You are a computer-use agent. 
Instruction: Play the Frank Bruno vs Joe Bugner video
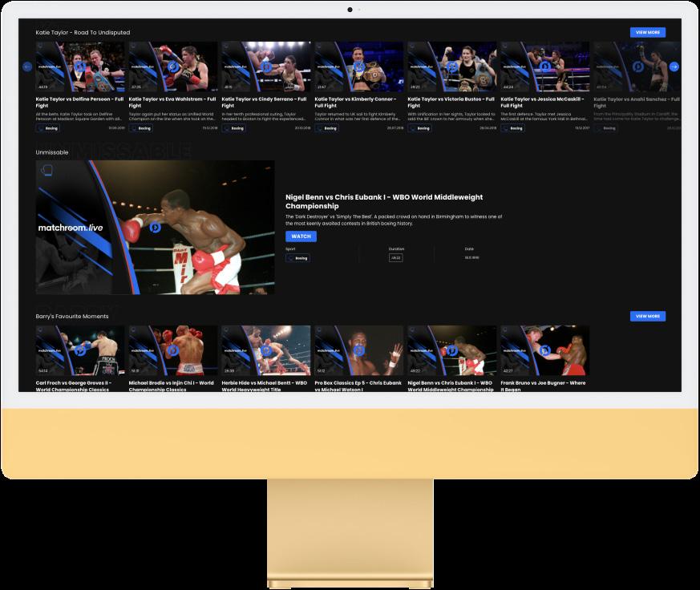tap(544, 350)
